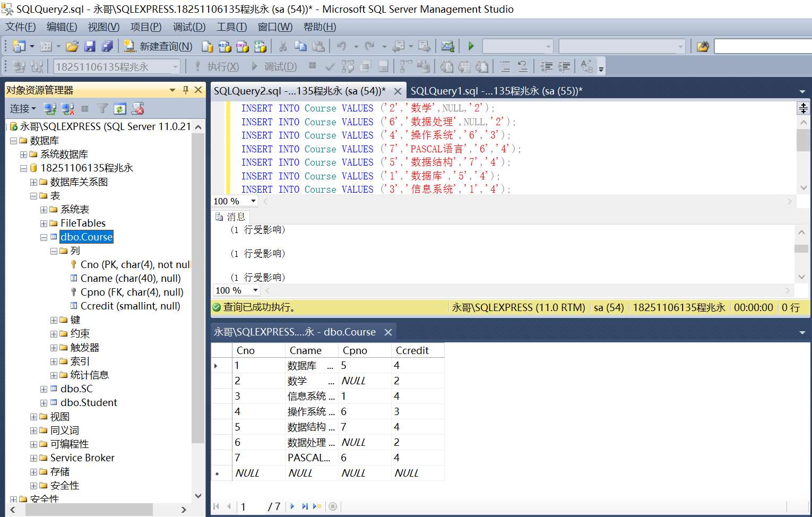Screen dimensions: 812x517
Task: Expand the Service Broker node
Action: pos(33,458)
